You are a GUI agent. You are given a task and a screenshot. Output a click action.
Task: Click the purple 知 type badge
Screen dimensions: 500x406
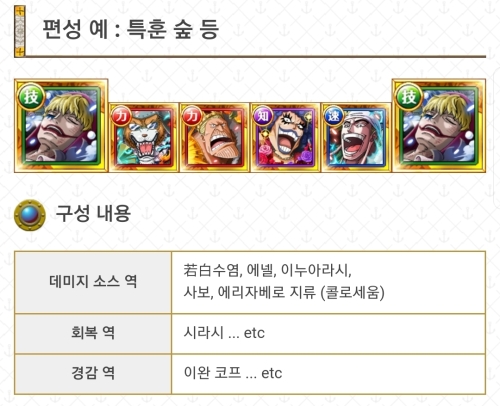click(x=263, y=116)
